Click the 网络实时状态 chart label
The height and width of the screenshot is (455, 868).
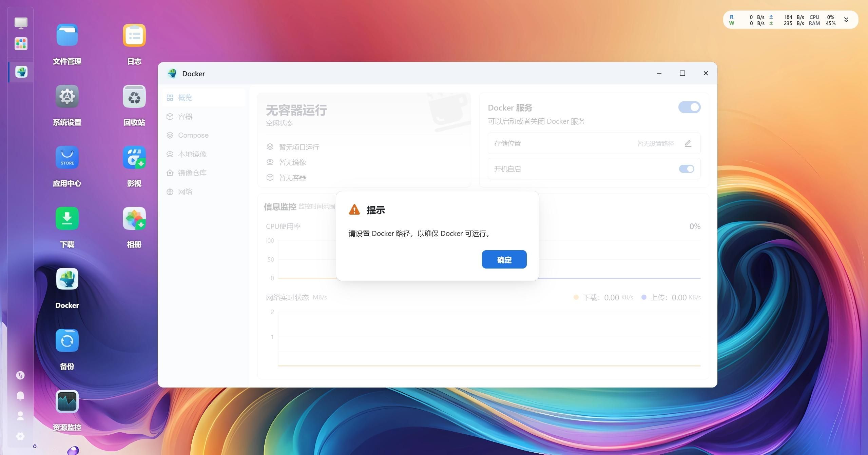pos(287,297)
